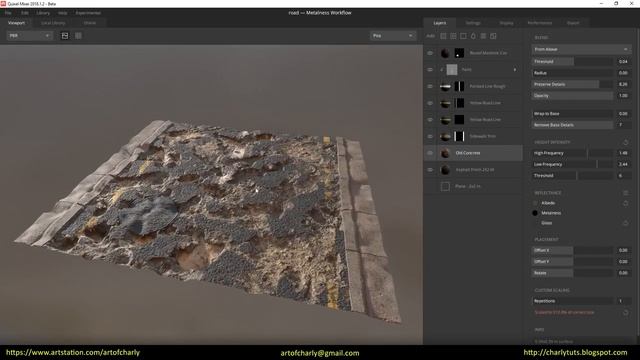Add a solid layer with the empty square icon
This screenshot has width=640, height=360.
[463, 36]
